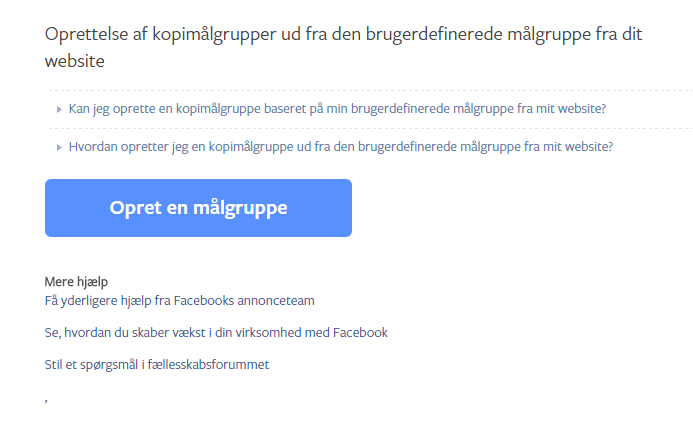
Task: Click the blue "Opret en målgruppe" button
Action: (x=198, y=208)
